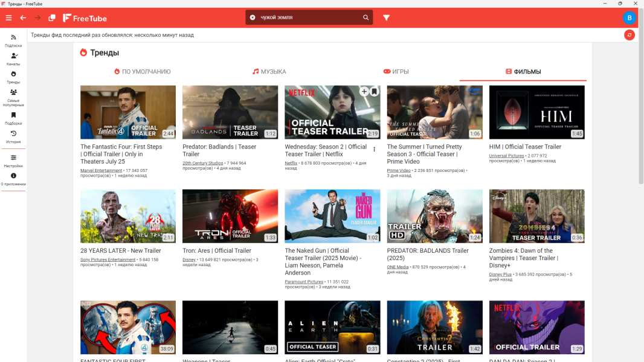644x362 pixels.
Task: Click the title 'HIM | Official Teaser Trailer'
Action: tap(525, 147)
